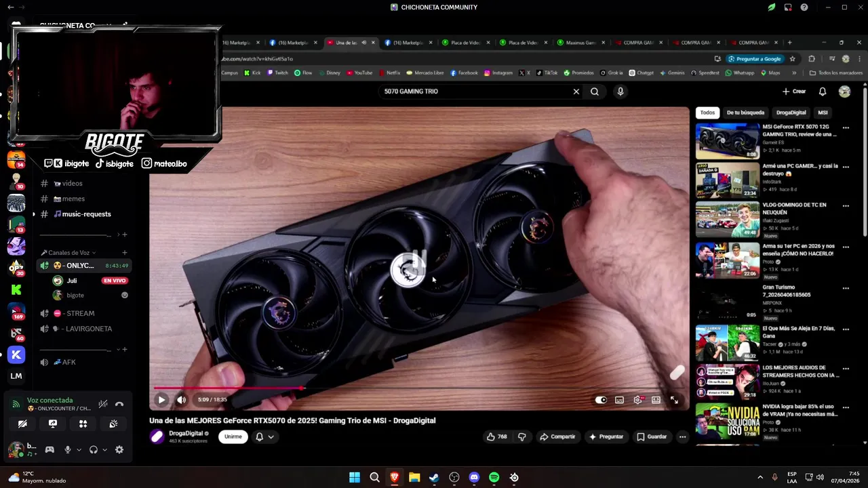Open YouTube player settings gear
868x488 pixels.
637,400
